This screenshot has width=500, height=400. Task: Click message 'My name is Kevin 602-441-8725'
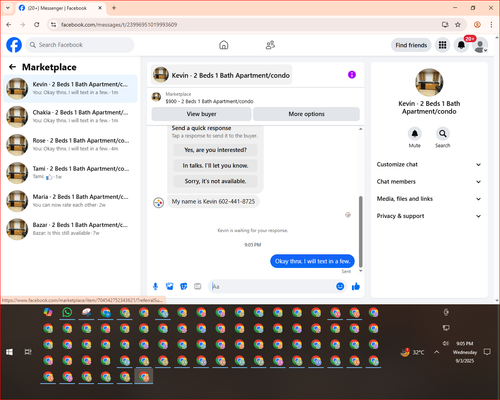(213, 201)
